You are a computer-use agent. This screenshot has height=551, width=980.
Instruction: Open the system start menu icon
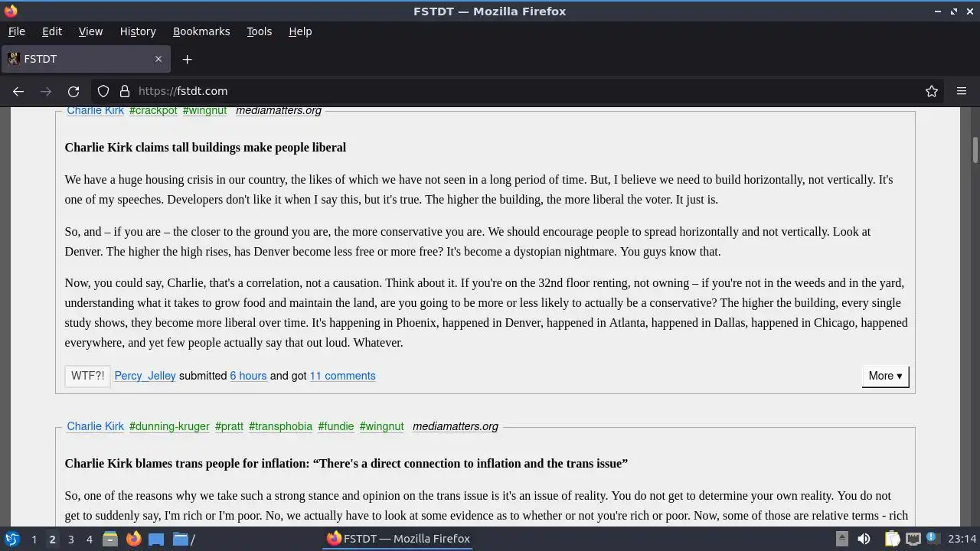pos(11,539)
